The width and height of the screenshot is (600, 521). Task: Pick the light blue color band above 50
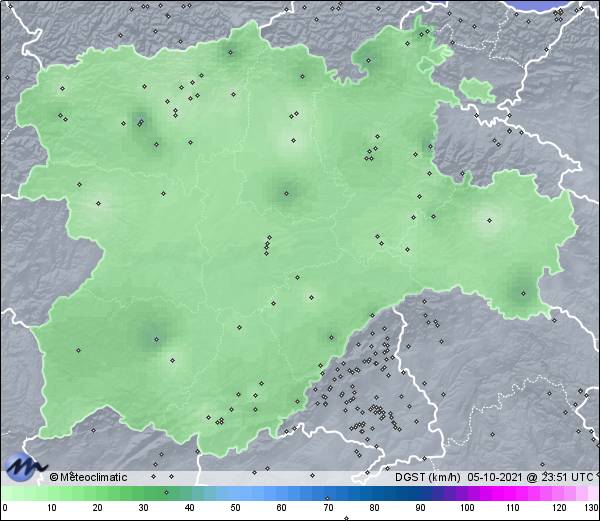[235, 493]
